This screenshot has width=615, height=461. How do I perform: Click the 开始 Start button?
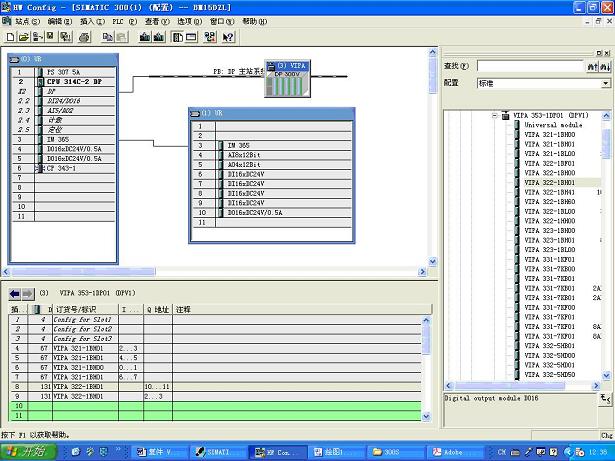pos(28,452)
